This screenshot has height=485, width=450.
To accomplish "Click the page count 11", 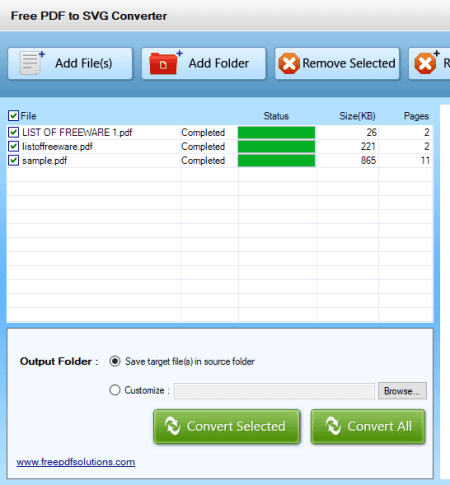I will [x=425, y=160].
